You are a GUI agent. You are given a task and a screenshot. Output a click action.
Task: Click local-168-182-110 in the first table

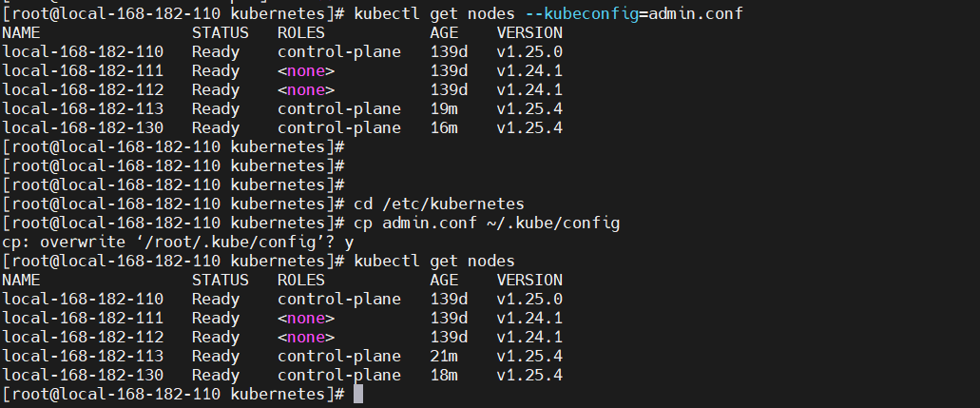(83, 51)
